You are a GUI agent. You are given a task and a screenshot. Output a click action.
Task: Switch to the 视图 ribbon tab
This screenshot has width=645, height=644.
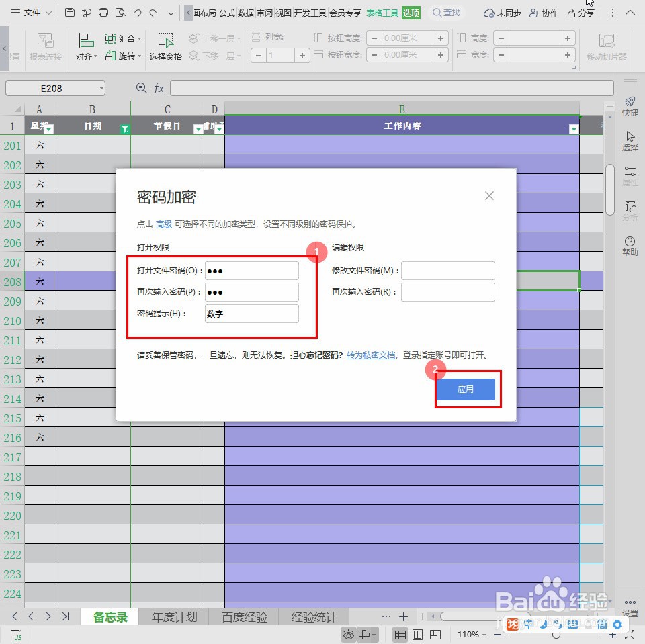(x=283, y=13)
